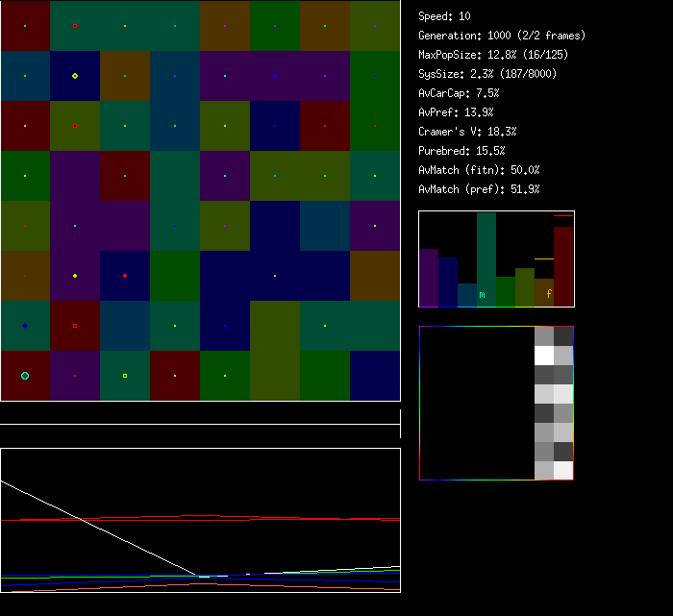Click the red diamond marker in the grid
The height and width of the screenshot is (616, 673).
[x=125, y=276]
